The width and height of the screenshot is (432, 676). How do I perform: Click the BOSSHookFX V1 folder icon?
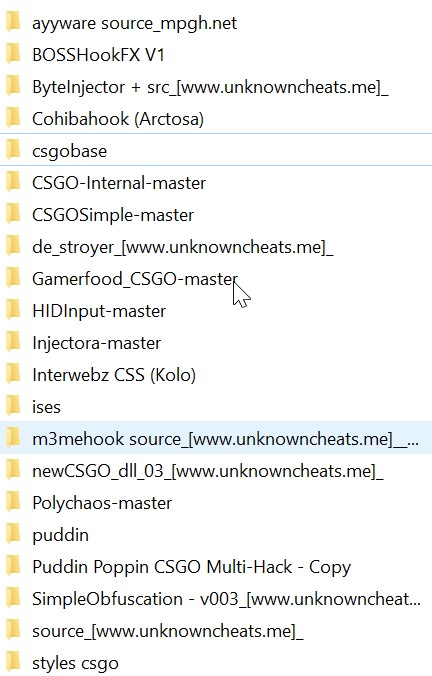coord(13,55)
